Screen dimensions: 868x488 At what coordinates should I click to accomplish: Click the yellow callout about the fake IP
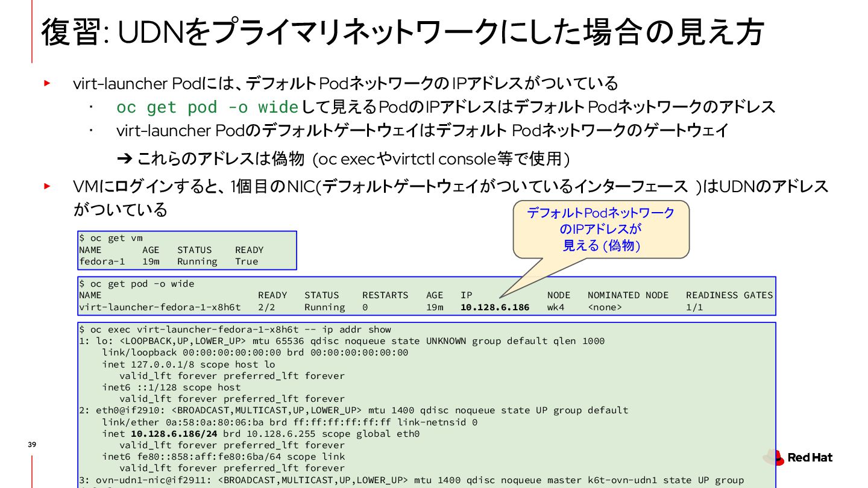click(600, 229)
